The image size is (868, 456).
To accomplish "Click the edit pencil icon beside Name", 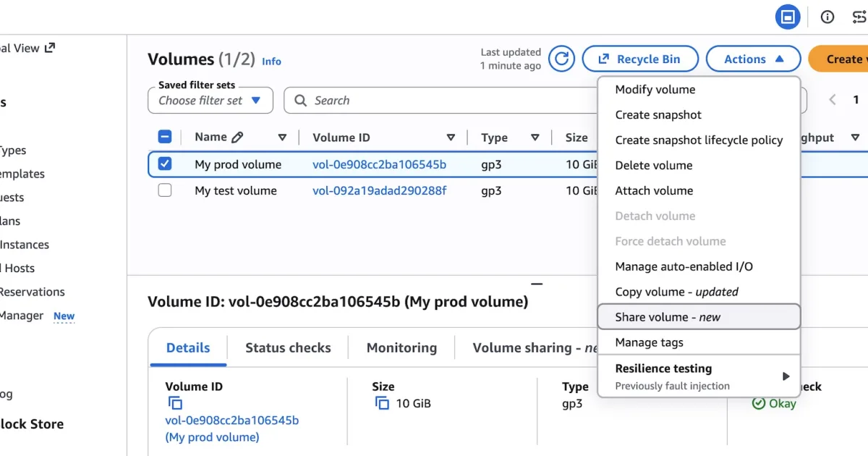I will (237, 138).
